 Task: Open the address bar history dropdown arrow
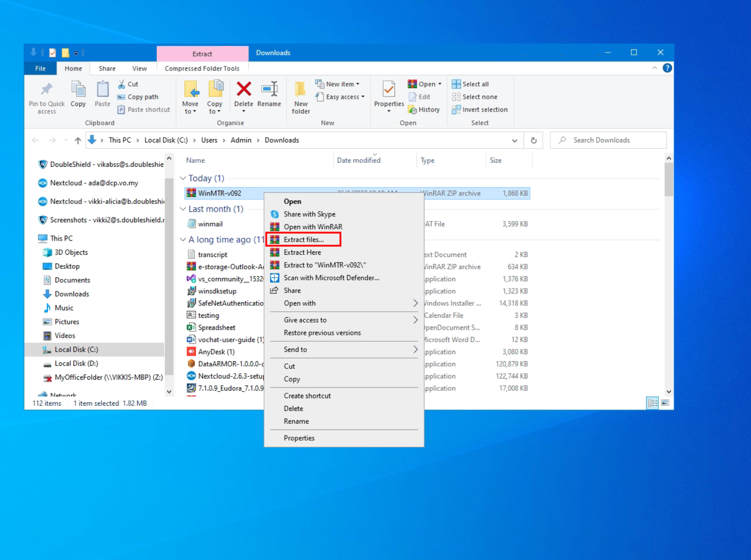point(514,141)
